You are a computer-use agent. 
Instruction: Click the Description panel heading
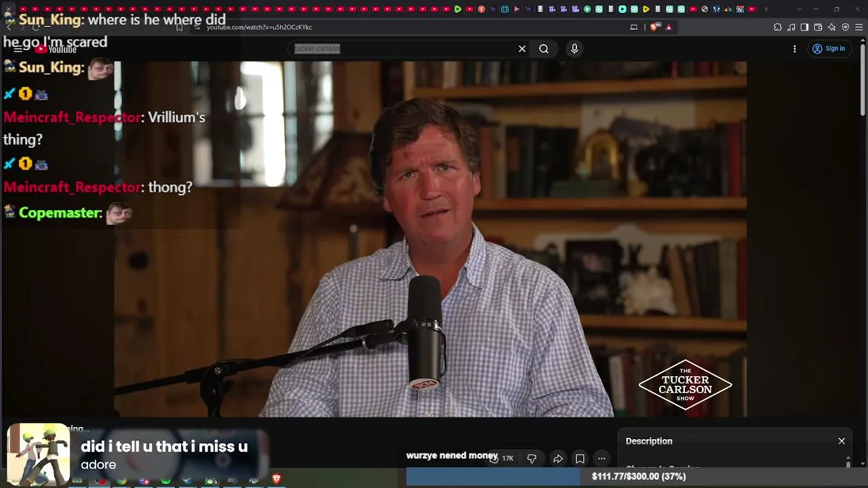(649, 441)
